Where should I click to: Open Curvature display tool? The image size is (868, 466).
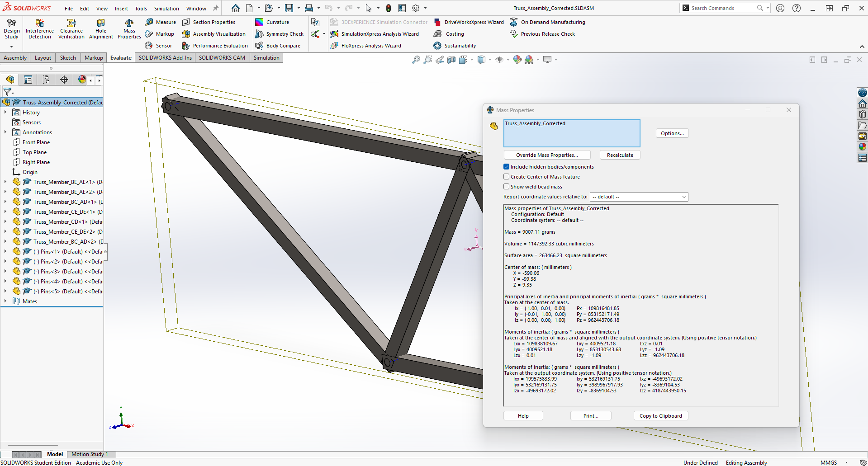coord(272,22)
